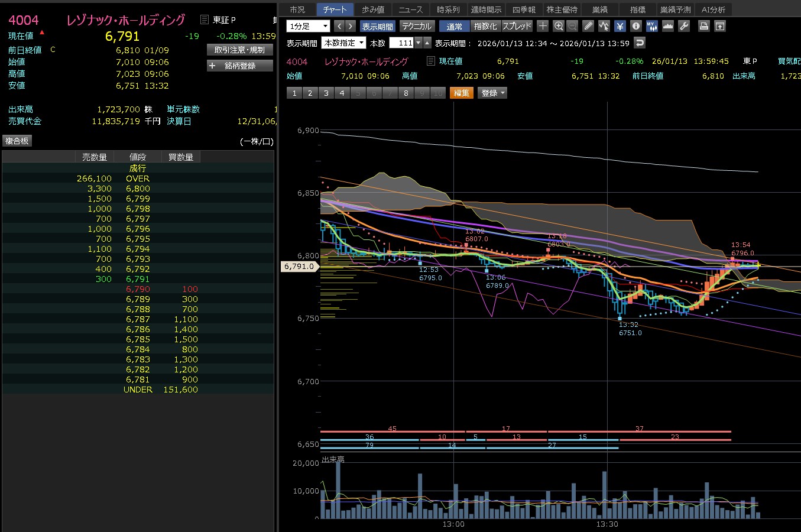Click the 本数 bar count input field

coord(402,43)
